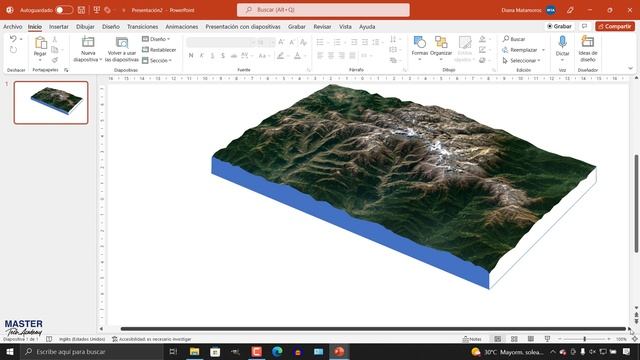Open the Presentación con diapositivas tab
Image resolution: width=640 pixels, height=360 pixels.
(x=243, y=27)
